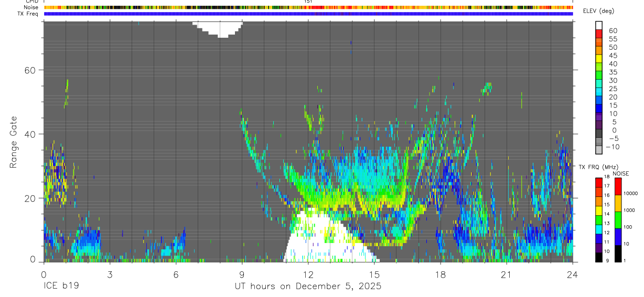Click the green segment of the NOISE color bar
This screenshot has height=297, width=644.
click(618, 220)
